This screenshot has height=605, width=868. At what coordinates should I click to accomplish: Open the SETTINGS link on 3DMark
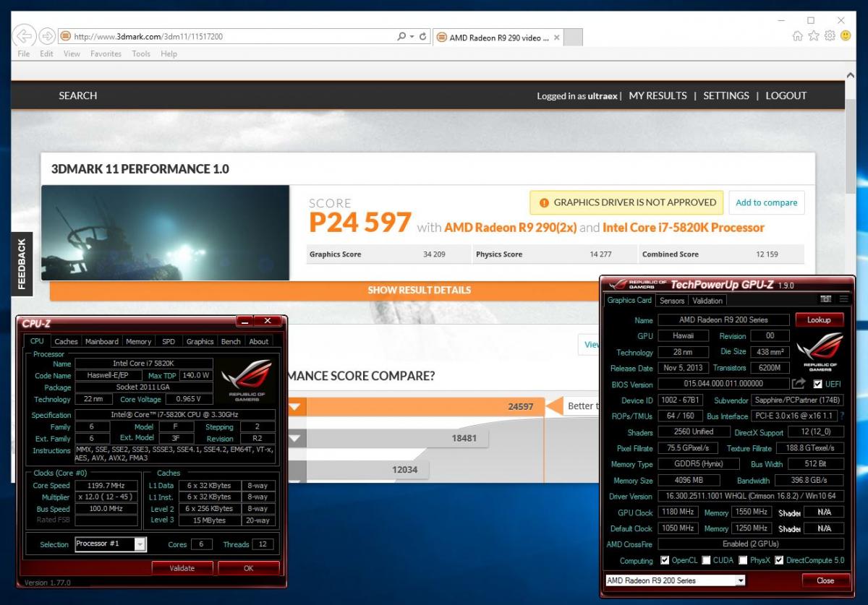click(x=726, y=95)
